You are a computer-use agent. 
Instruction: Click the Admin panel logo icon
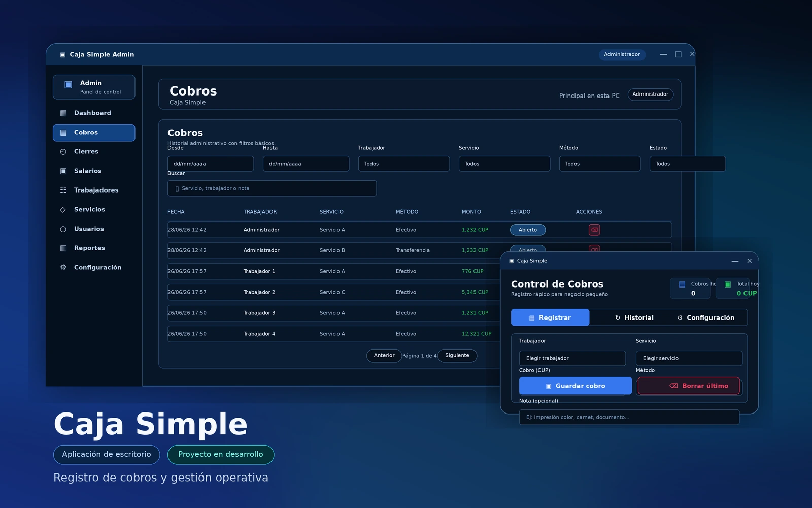click(68, 85)
